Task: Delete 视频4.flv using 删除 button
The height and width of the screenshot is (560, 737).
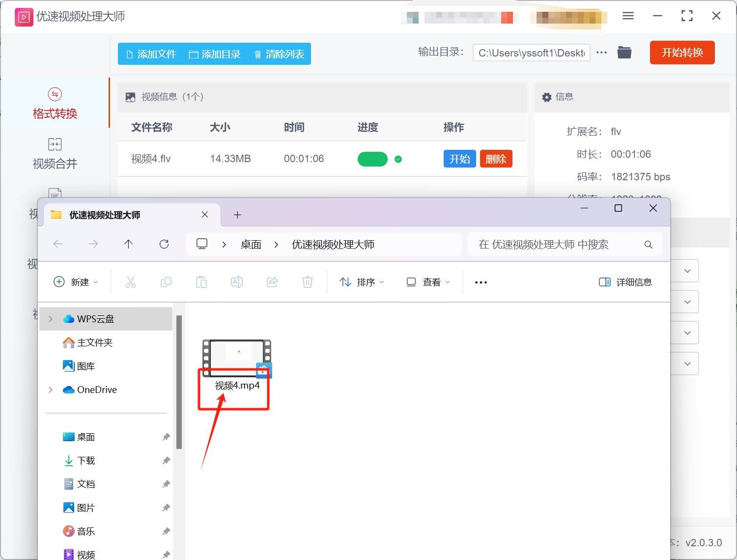Action: point(496,159)
